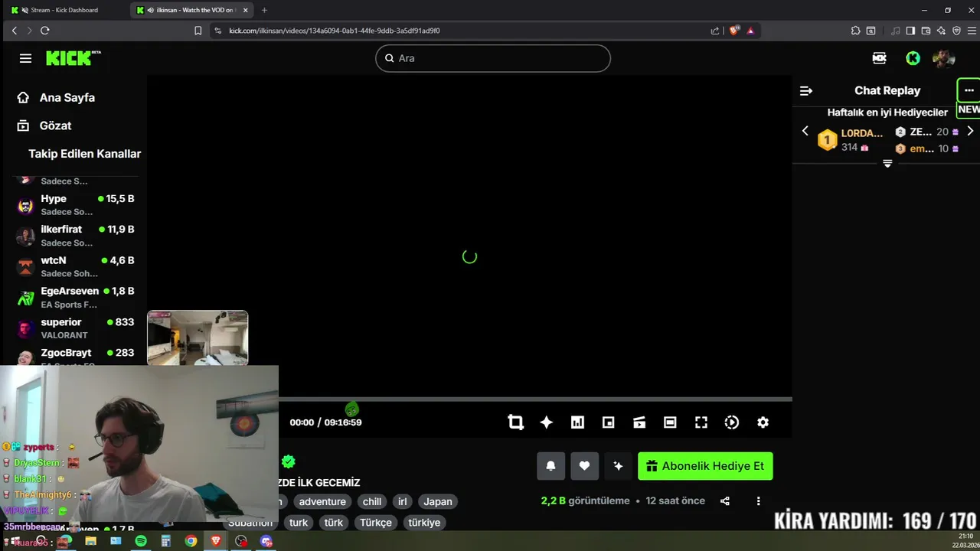Click the clapperboard clip icon

pyautogui.click(x=639, y=422)
